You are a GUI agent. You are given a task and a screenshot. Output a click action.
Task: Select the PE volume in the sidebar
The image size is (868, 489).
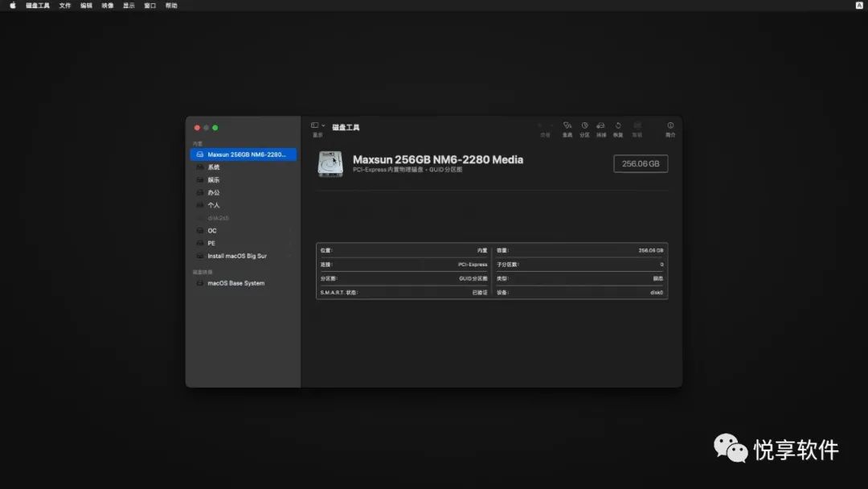click(243, 243)
